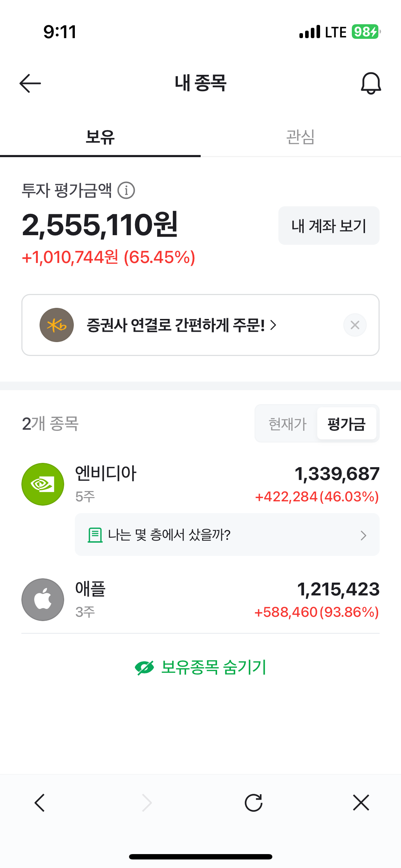401x868 pixels.
Task: Tap the info icon beside 투자 평가금액
Action: tap(126, 190)
